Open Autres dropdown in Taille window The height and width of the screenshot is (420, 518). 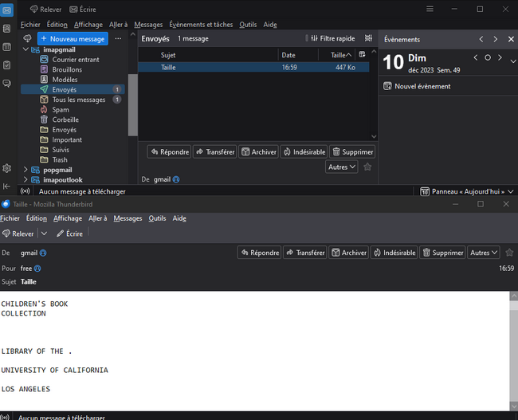click(x=484, y=253)
